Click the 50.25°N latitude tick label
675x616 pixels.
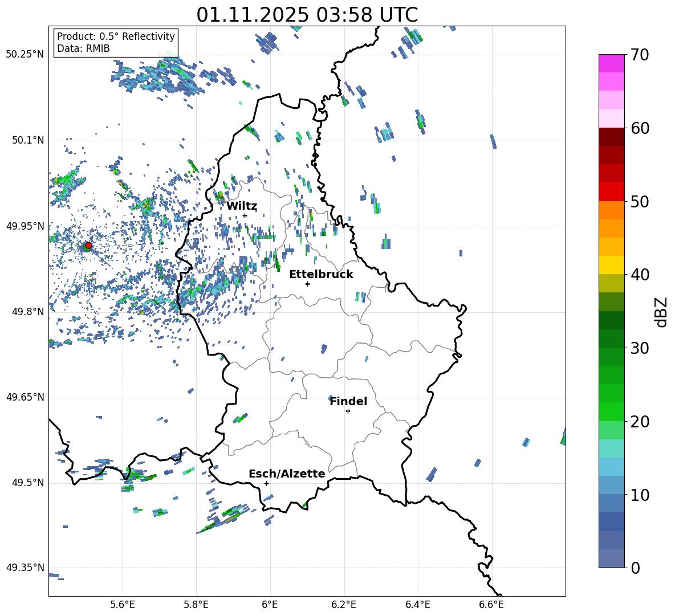pyautogui.click(x=25, y=55)
